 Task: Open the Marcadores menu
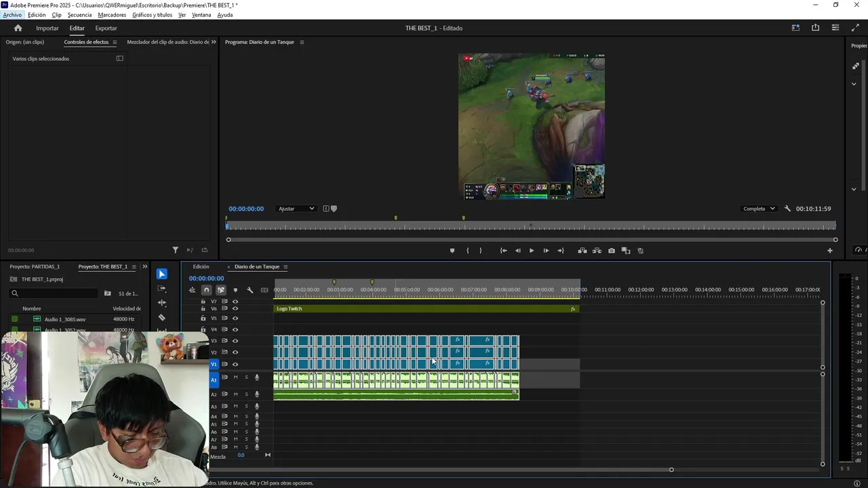pyautogui.click(x=112, y=15)
